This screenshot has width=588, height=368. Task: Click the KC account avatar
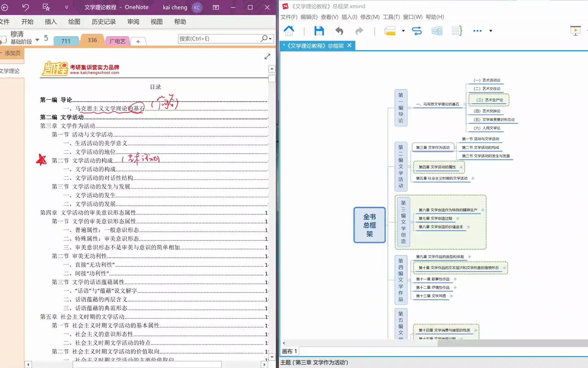click(x=197, y=7)
